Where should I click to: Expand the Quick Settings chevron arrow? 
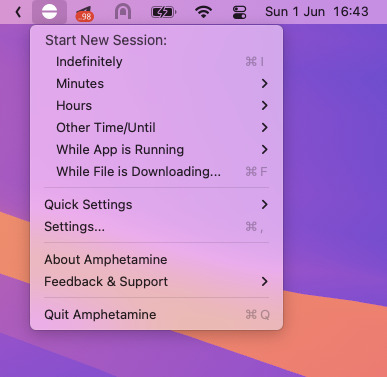pyautogui.click(x=265, y=205)
